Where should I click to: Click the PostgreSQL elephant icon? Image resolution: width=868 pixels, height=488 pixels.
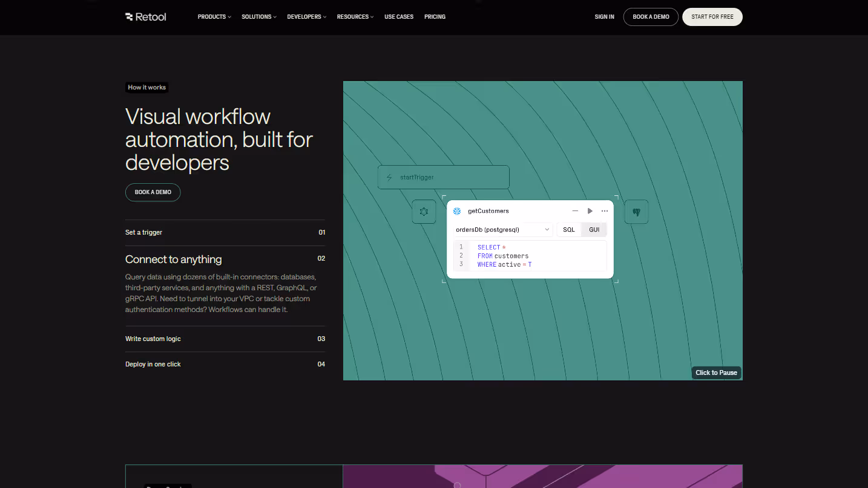pyautogui.click(x=636, y=212)
